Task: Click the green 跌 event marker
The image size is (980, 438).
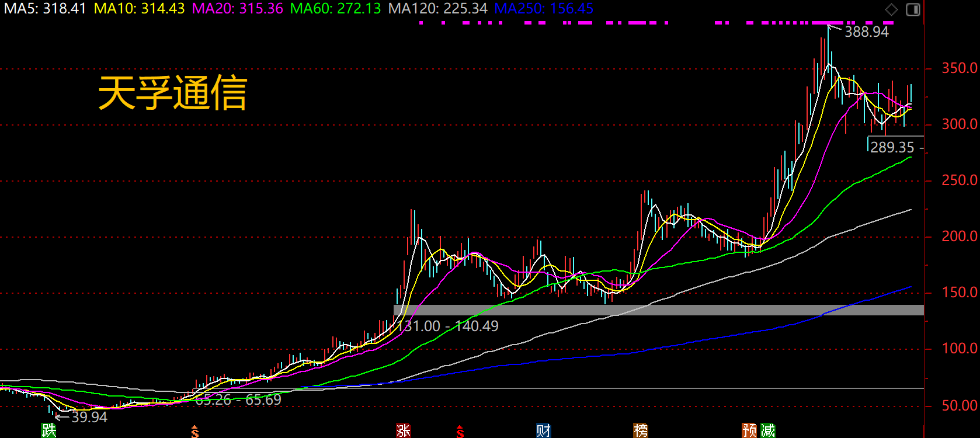Action: 49,430
